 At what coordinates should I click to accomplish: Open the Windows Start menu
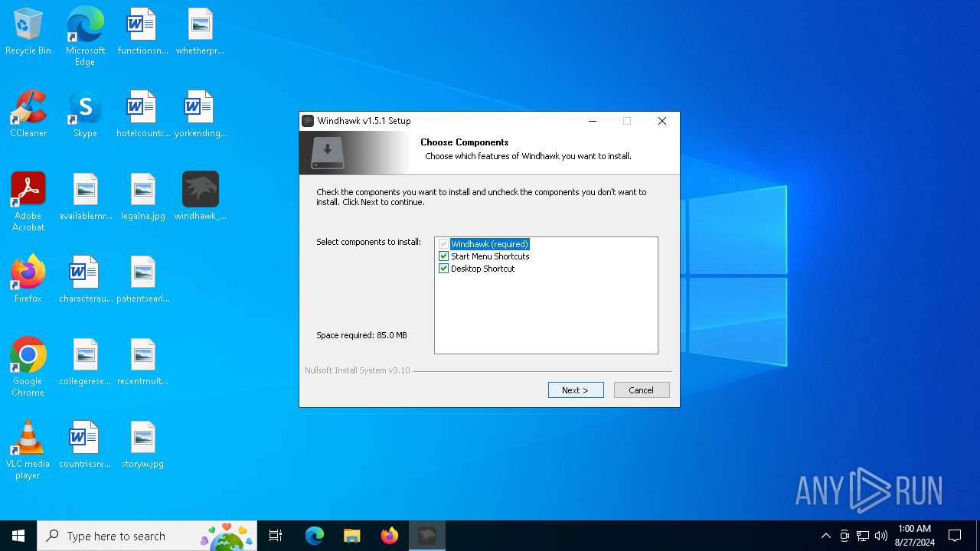[x=18, y=536]
